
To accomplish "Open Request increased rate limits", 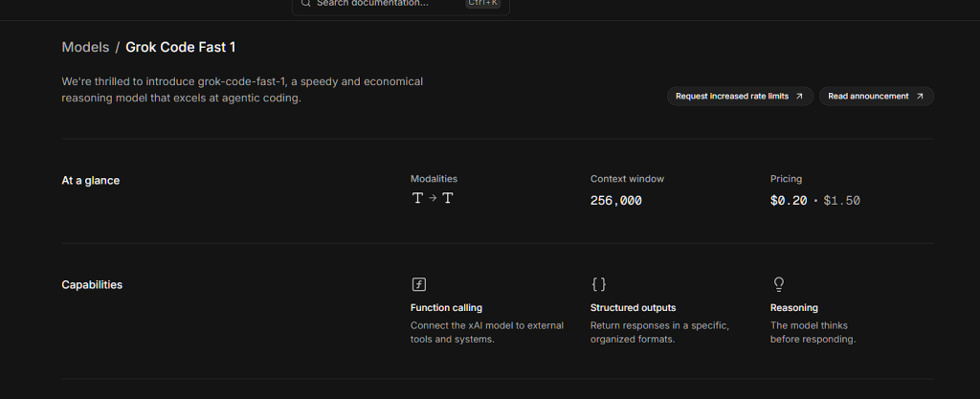I will pos(740,96).
